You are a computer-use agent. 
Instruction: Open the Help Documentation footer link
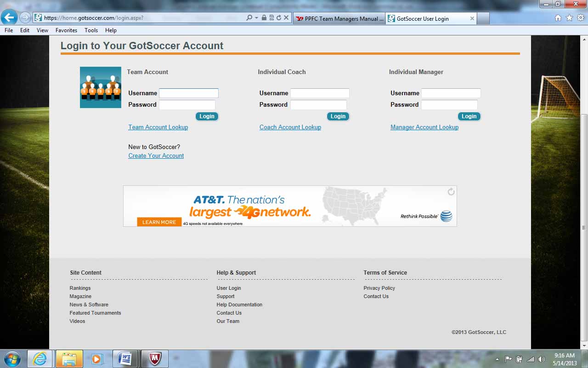239,305
